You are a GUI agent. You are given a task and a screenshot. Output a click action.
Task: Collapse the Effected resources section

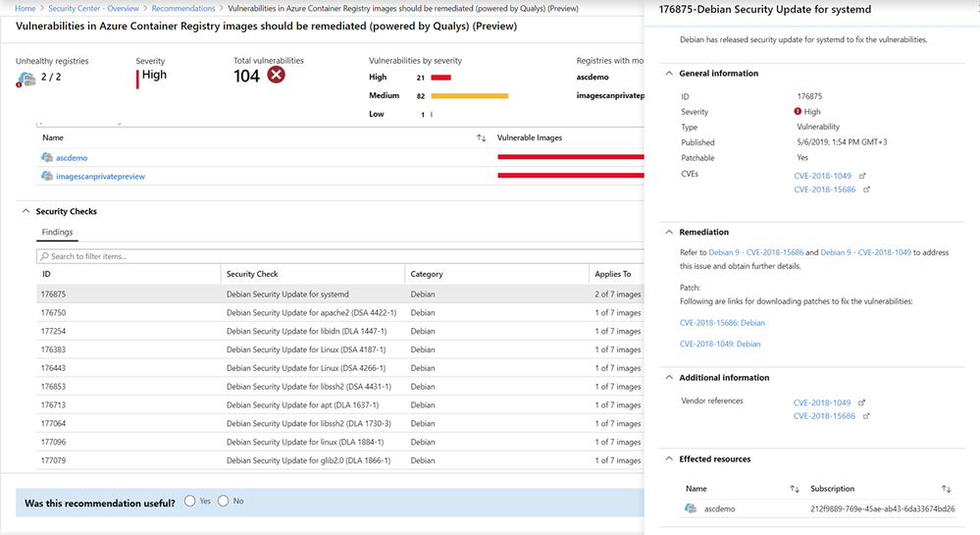pos(669,458)
